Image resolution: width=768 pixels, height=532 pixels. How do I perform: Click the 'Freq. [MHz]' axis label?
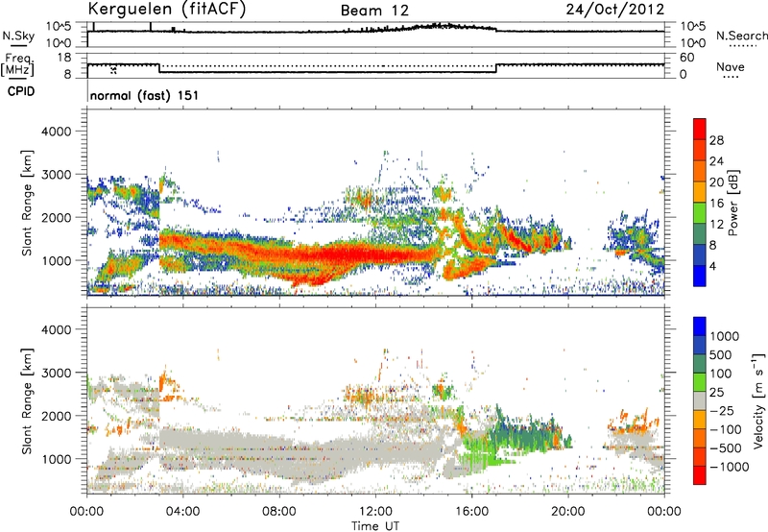[19, 64]
